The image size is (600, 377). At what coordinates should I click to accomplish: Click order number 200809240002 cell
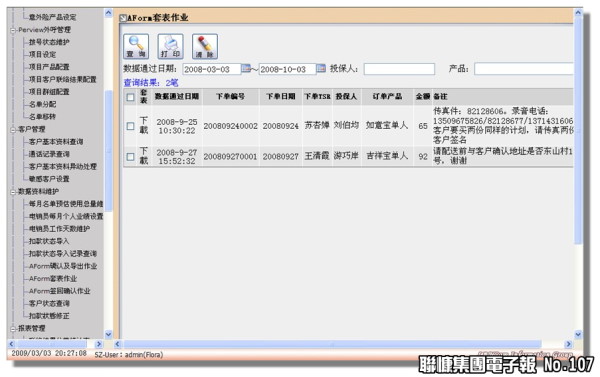(230, 126)
